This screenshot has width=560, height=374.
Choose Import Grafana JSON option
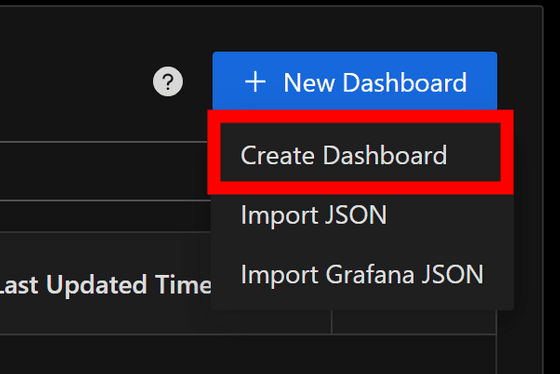coord(362,274)
